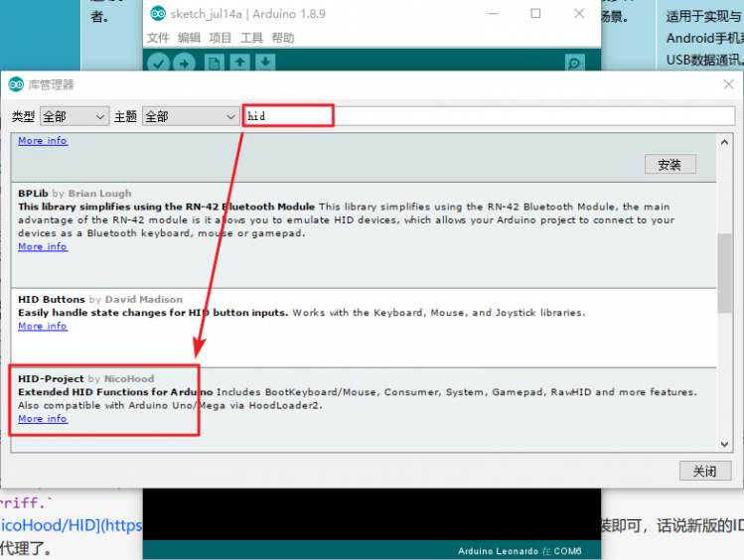Screen dimensions: 744x560
Task: Click the Open sketch up-arrow icon
Action: pos(239,63)
